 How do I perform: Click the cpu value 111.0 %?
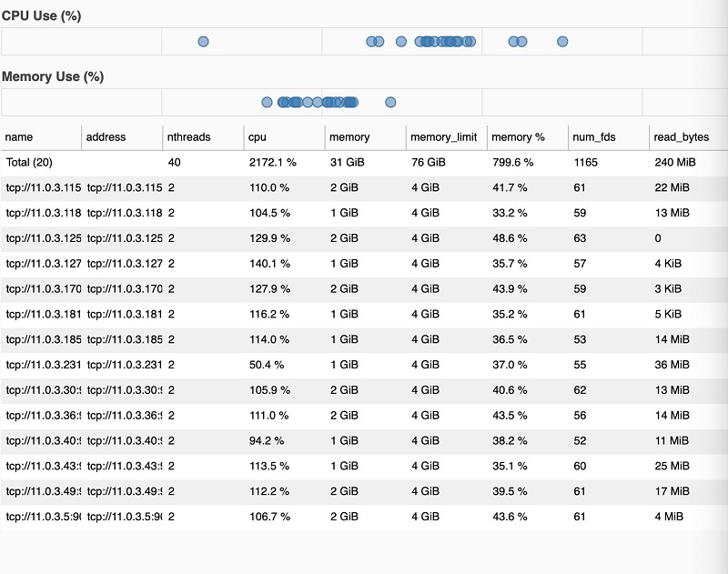(269, 416)
